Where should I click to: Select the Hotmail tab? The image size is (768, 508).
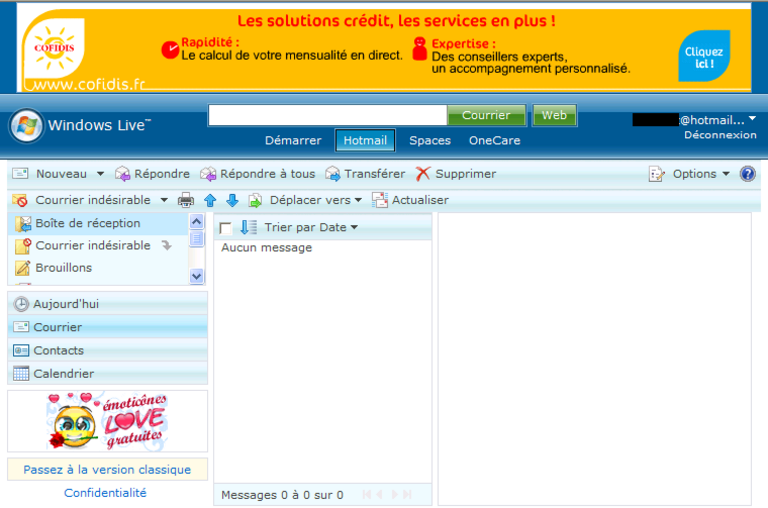click(365, 141)
